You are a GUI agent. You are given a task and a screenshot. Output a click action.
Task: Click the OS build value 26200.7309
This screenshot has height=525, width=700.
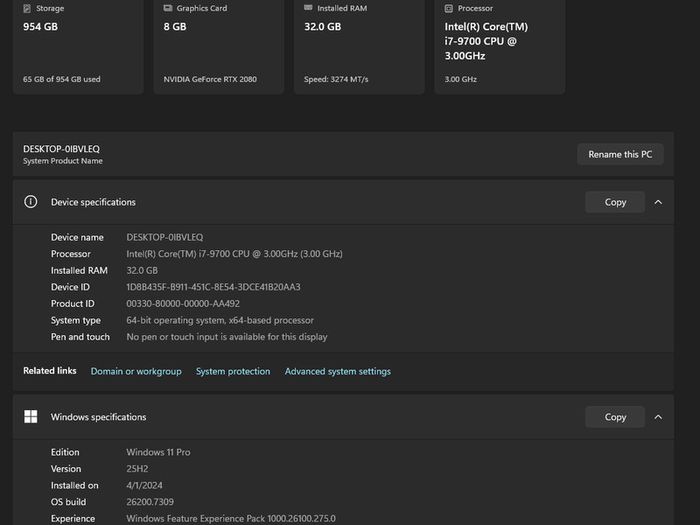click(x=150, y=502)
